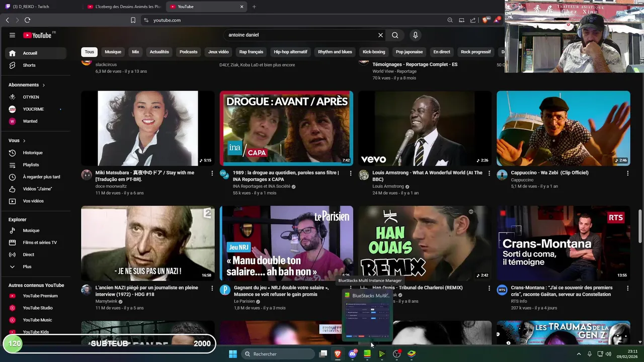Select the Musique filter chip

click(x=113, y=52)
